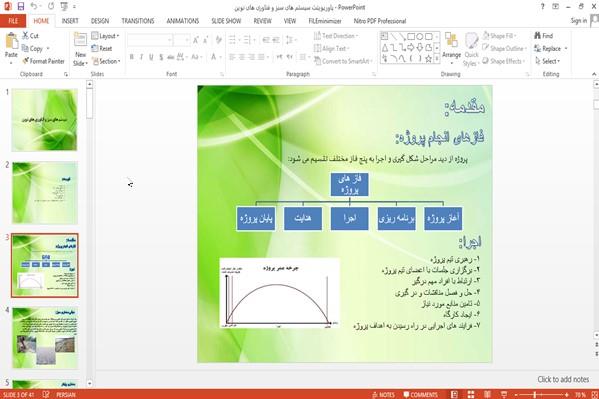Toggle text Shadow
Viewport: 599px width, 399px height.
pos(161,57)
